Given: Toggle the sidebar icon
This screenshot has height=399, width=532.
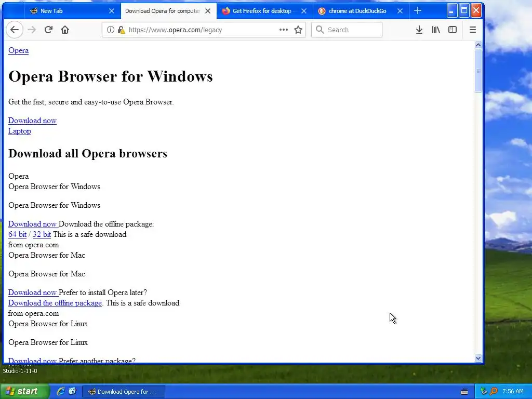Looking at the screenshot, I should point(453,30).
